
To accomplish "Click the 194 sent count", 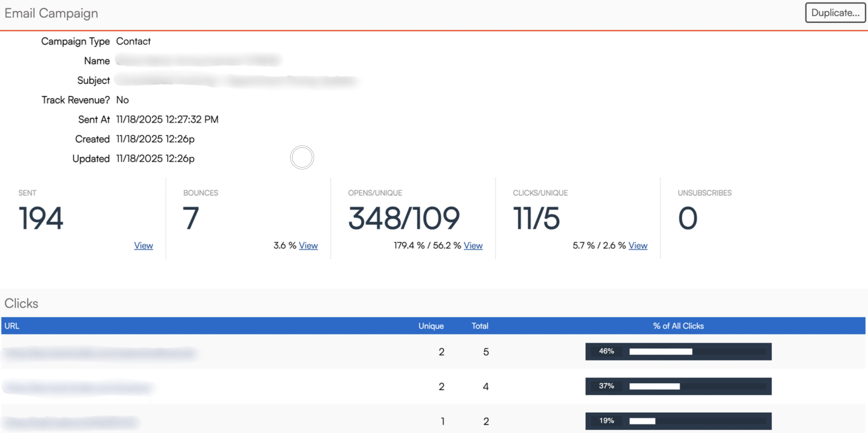I will (41, 218).
